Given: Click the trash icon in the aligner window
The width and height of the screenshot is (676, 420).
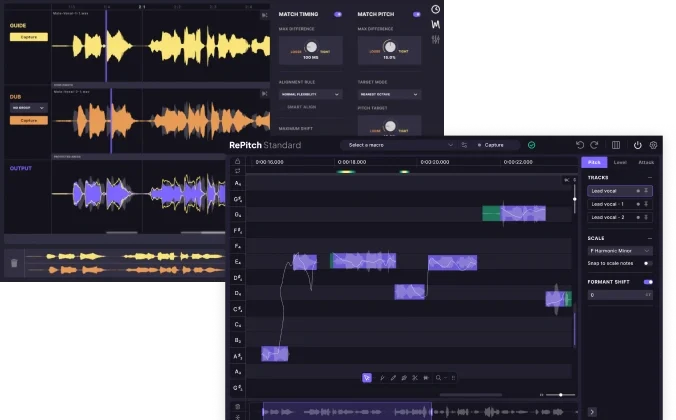Looking at the screenshot, I should tap(14, 263).
